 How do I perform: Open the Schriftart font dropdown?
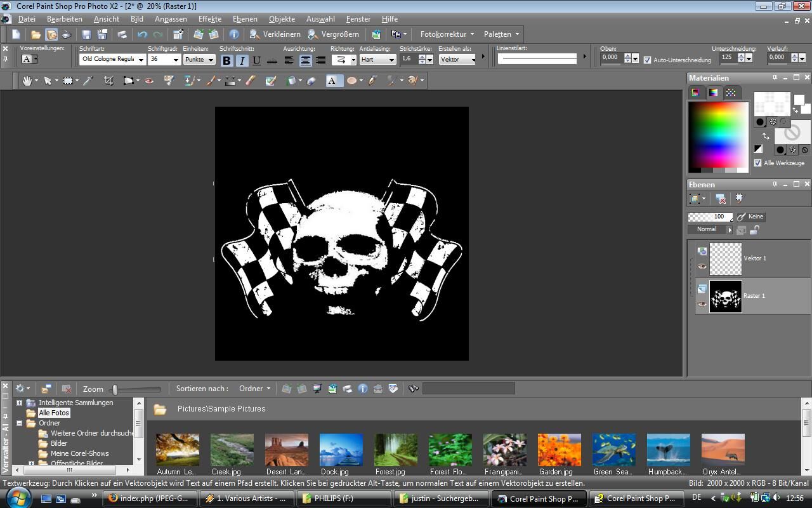point(140,60)
